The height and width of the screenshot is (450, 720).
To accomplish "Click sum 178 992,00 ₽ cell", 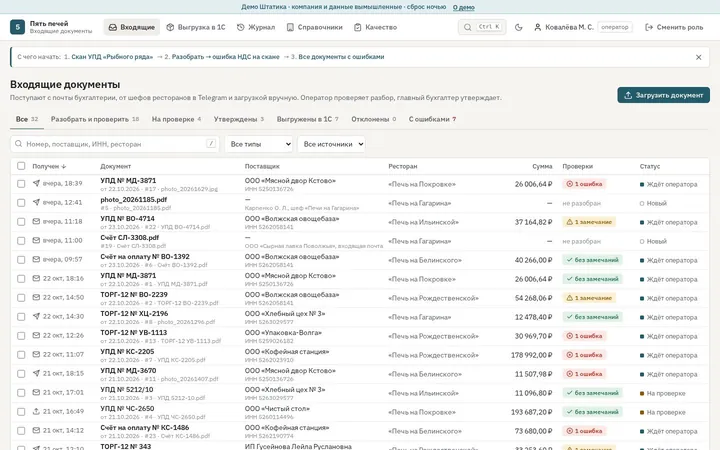I will coord(531,355).
